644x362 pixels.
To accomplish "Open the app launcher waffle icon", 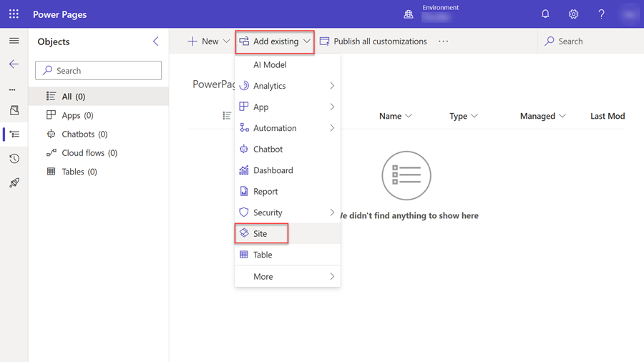I will click(14, 14).
